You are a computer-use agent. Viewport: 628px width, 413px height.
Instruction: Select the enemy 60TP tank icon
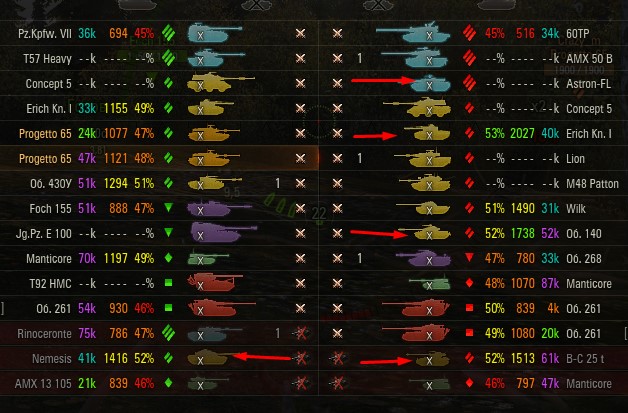[x=413, y=33]
